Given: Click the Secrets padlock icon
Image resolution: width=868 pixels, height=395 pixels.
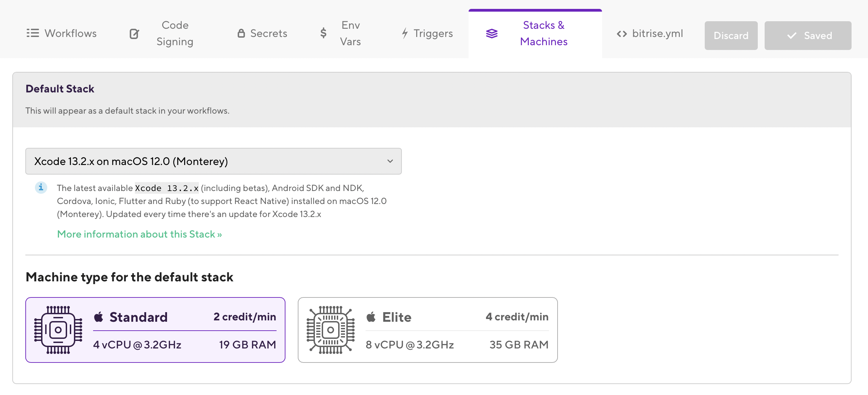Looking at the screenshot, I should coord(241,33).
